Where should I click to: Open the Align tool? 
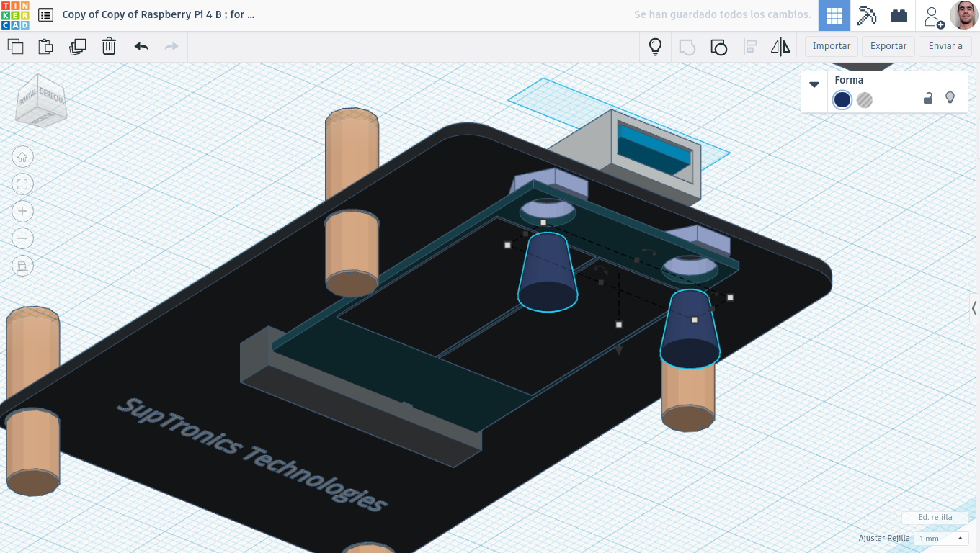(750, 47)
